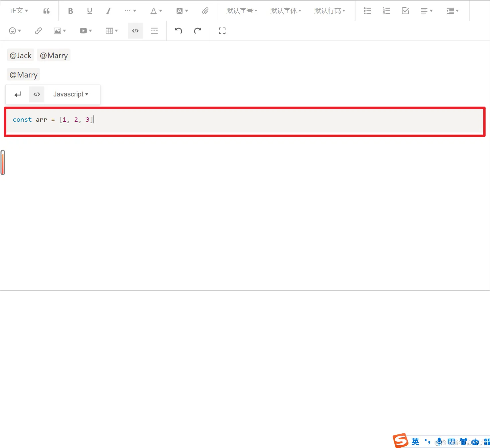Select the @Jack mention tag

[21, 55]
